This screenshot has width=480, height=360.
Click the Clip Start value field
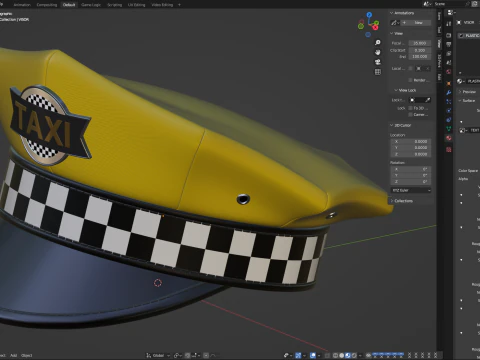[x=420, y=50]
